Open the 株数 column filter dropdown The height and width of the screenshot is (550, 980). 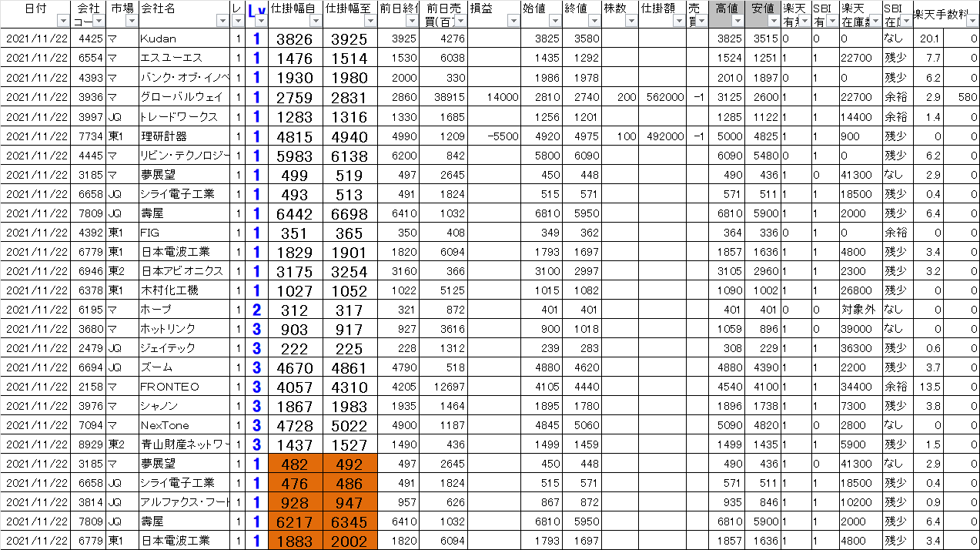631,22
